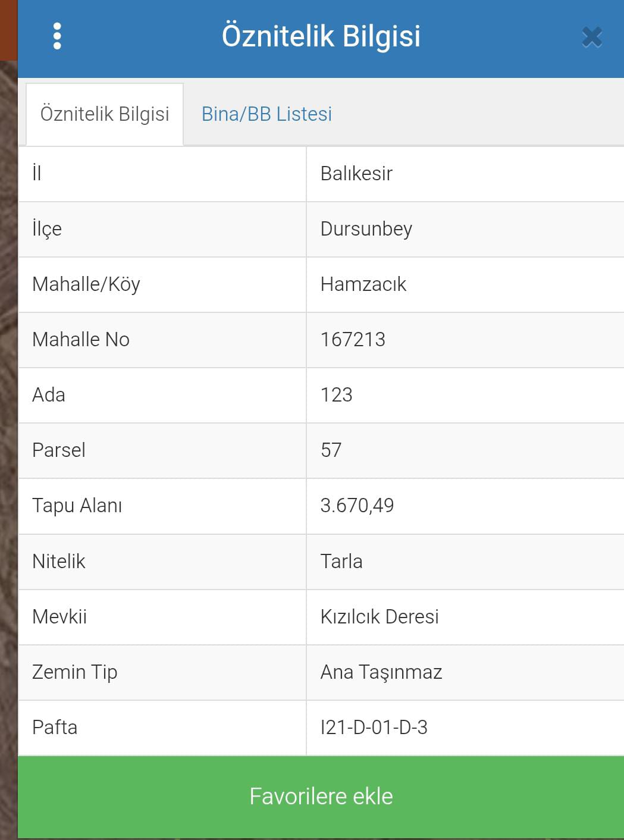This screenshot has width=624, height=840.
Task: Click the Mevkii value Kızılcık Deresi
Action: pyautogui.click(x=380, y=617)
